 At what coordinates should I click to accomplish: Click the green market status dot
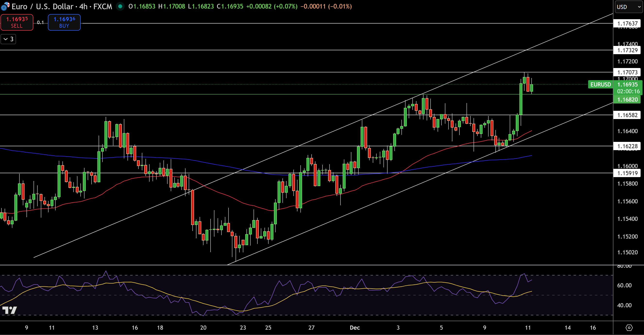coord(120,6)
